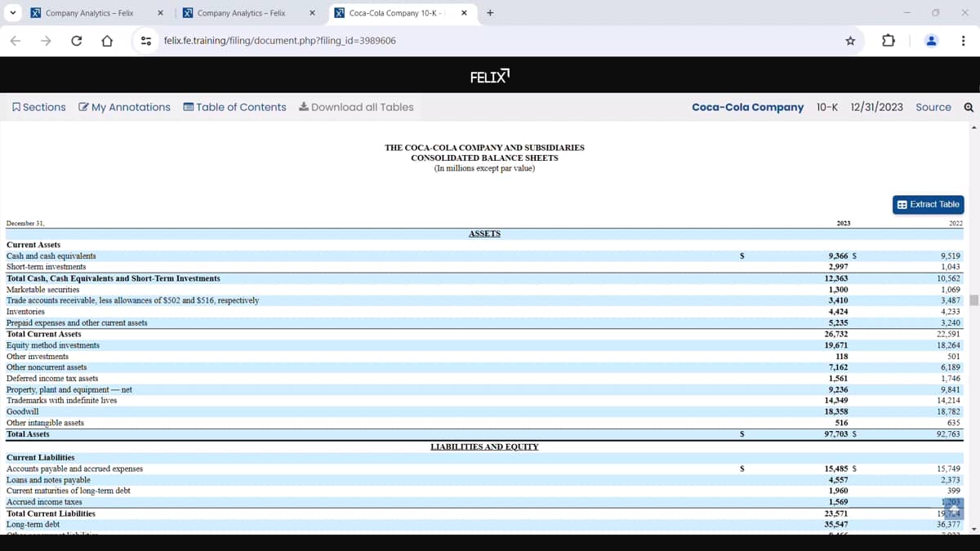Click the 2023 long-term debt value 35,547

[836, 524]
